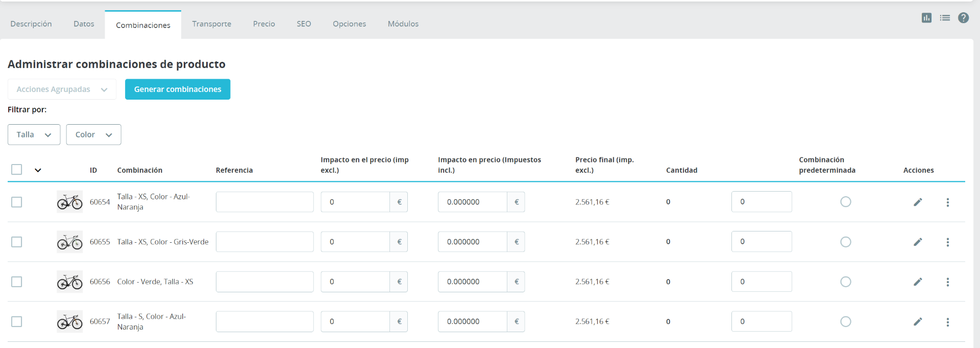Click the bicycle thumbnail for combination 60656
Screen dimensions: 980x348
click(69, 282)
